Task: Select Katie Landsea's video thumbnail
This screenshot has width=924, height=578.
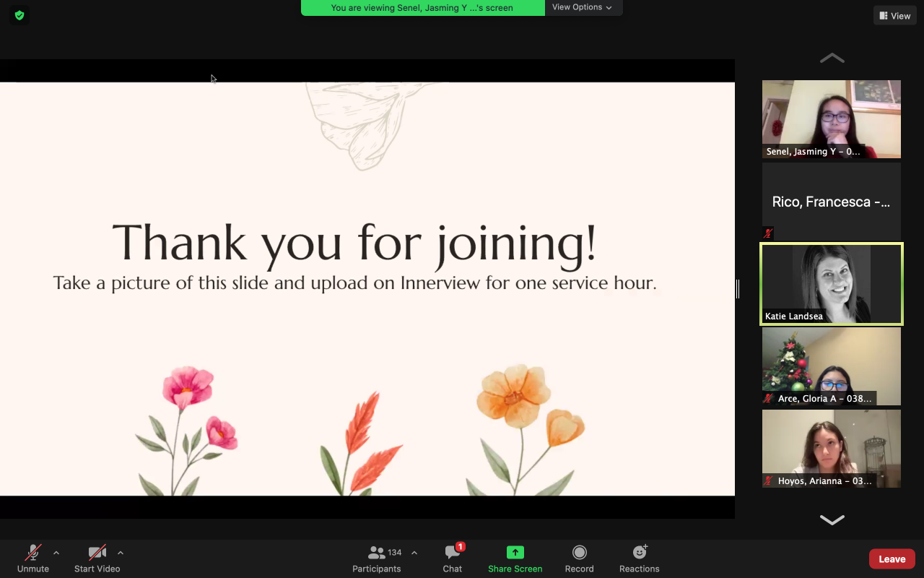Action: tap(832, 284)
